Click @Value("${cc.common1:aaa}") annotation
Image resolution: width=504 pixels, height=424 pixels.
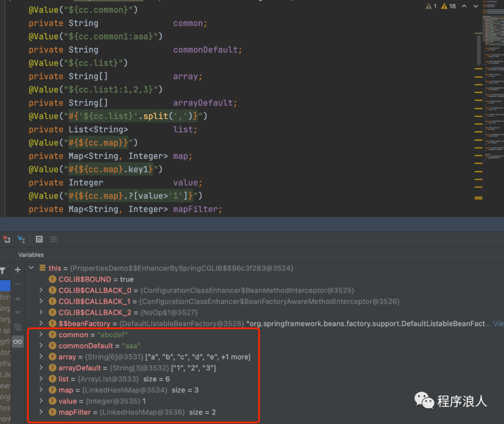(x=96, y=36)
